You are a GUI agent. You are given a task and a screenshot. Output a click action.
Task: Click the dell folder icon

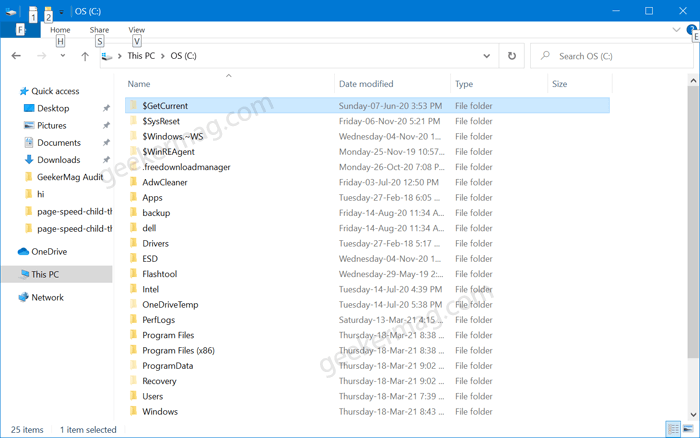click(133, 228)
